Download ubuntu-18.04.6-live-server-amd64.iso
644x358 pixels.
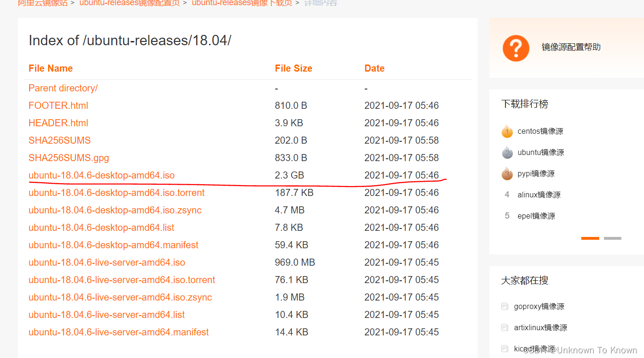click(107, 262)
